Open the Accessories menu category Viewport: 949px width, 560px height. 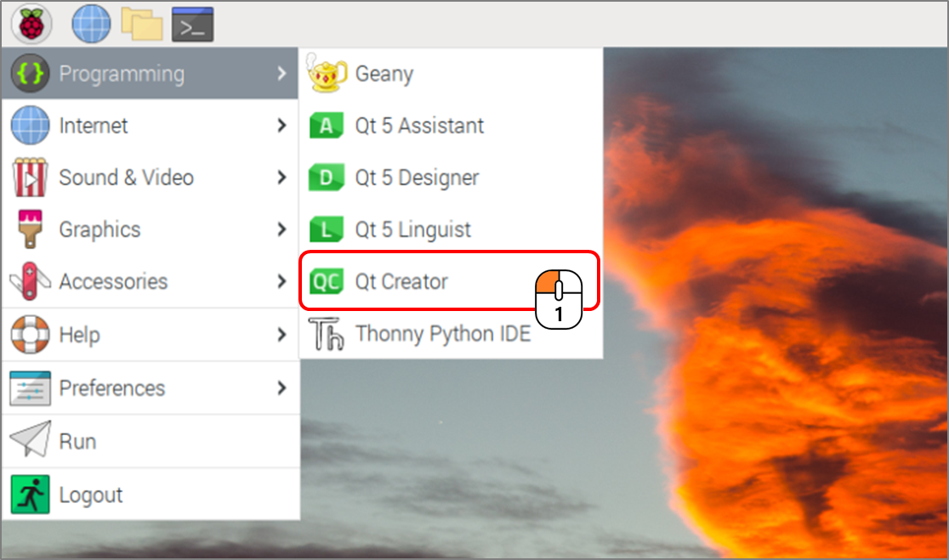coord(151,281)
